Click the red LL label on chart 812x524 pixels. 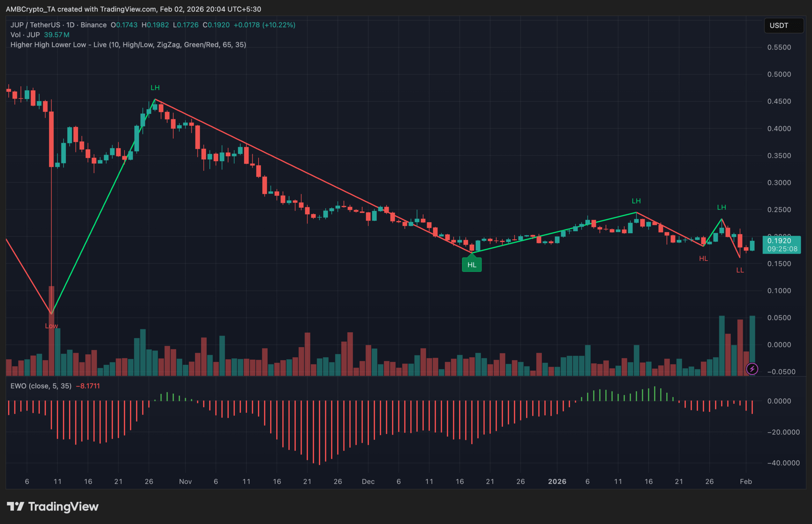pyautogui.click(x=740, y=270)
